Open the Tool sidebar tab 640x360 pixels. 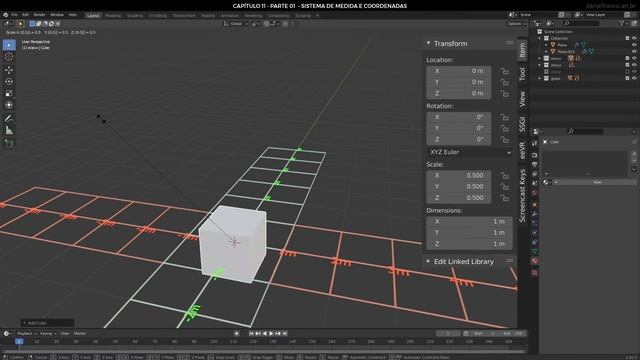(x=522, y=74)
